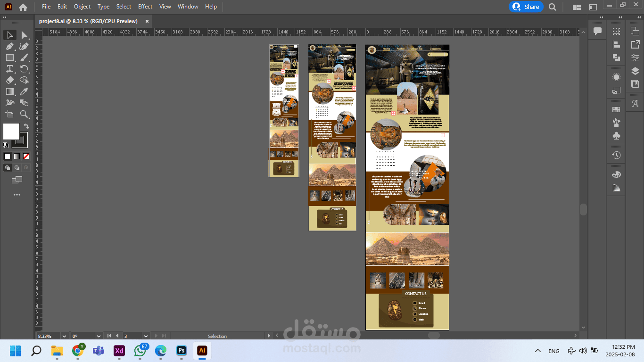
Task: Set paint mode to Color
Action: (7, 156)
